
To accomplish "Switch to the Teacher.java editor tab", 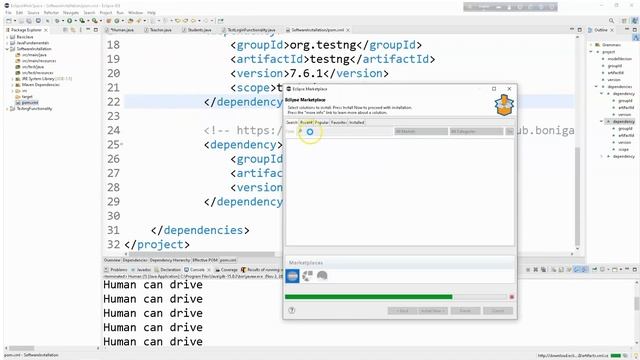I will click(x=160, y=30).
